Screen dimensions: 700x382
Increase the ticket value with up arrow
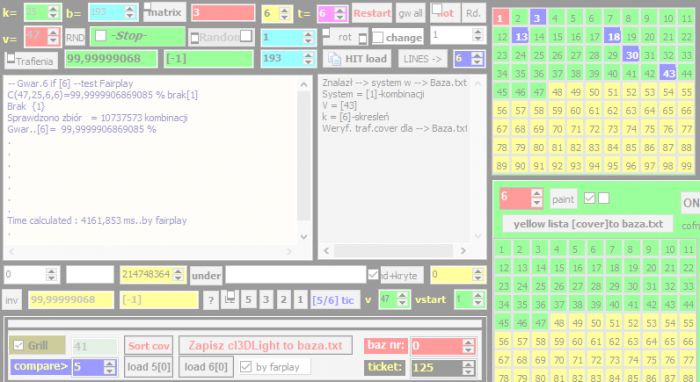coord(468,364)
